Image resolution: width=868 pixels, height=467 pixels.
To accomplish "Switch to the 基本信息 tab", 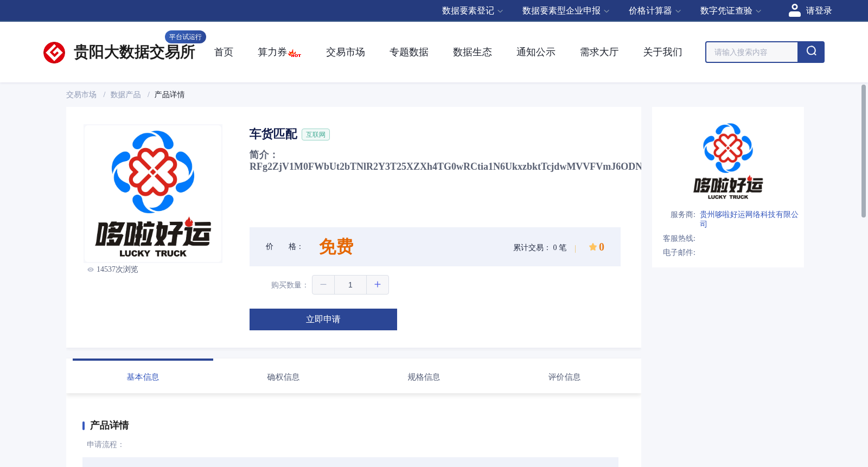I will click(143, 377).
